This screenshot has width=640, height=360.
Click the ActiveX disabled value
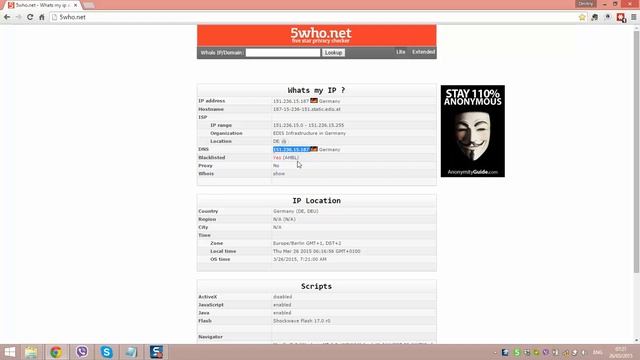pyautogui.click(x=282, y=297)
